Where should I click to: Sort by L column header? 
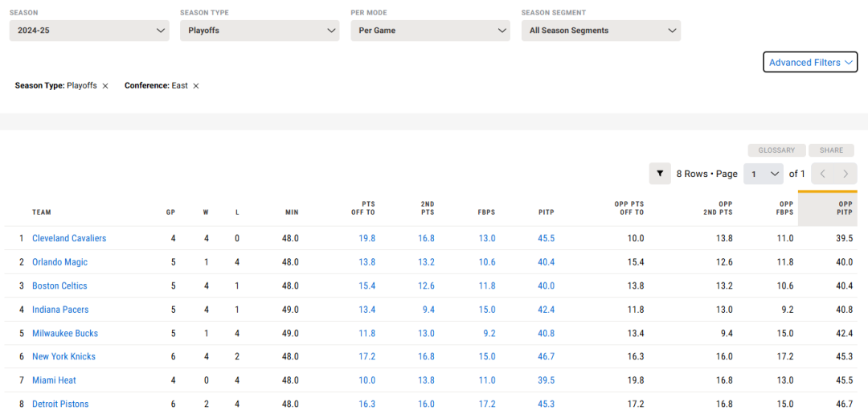[x=237, y=212]
